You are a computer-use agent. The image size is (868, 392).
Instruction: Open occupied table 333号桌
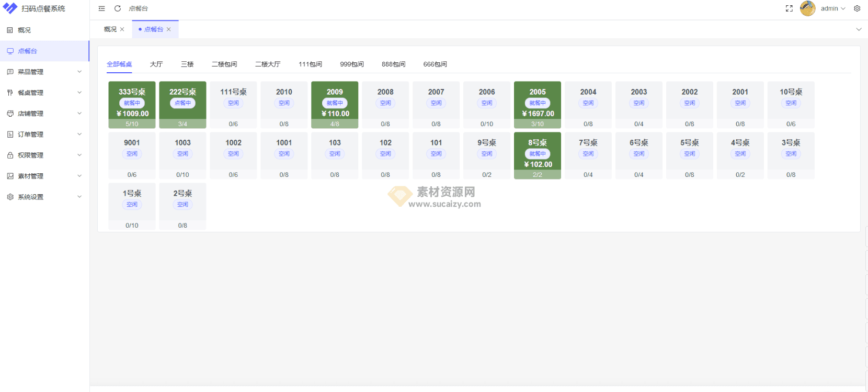click(x=132, y=104)
